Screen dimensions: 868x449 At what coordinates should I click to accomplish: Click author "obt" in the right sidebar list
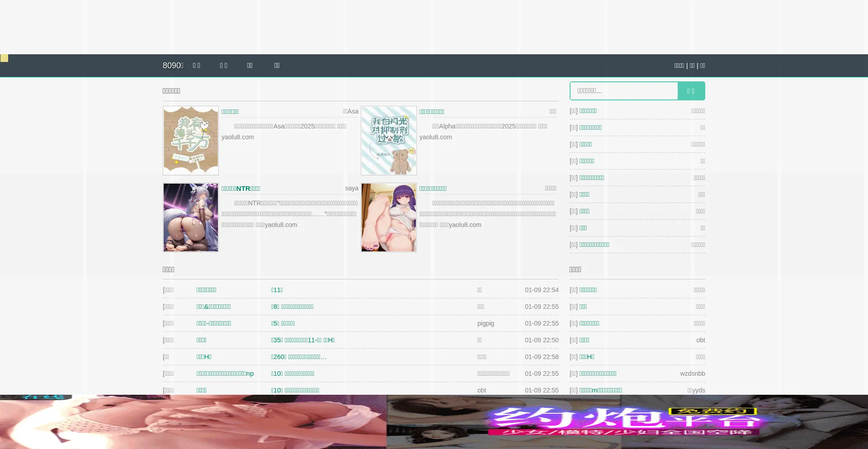[x=700, y=340]
